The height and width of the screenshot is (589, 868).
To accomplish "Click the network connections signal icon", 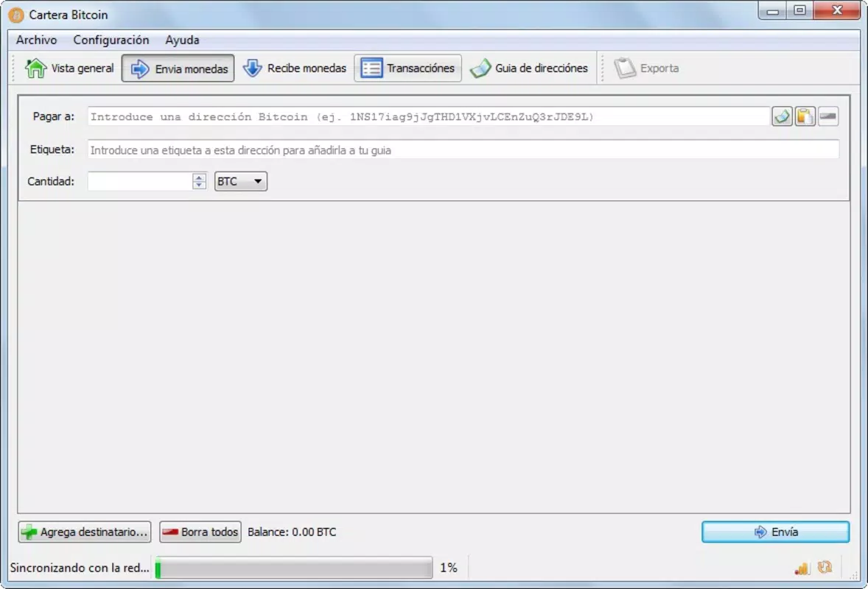I will tap(802, 568).
